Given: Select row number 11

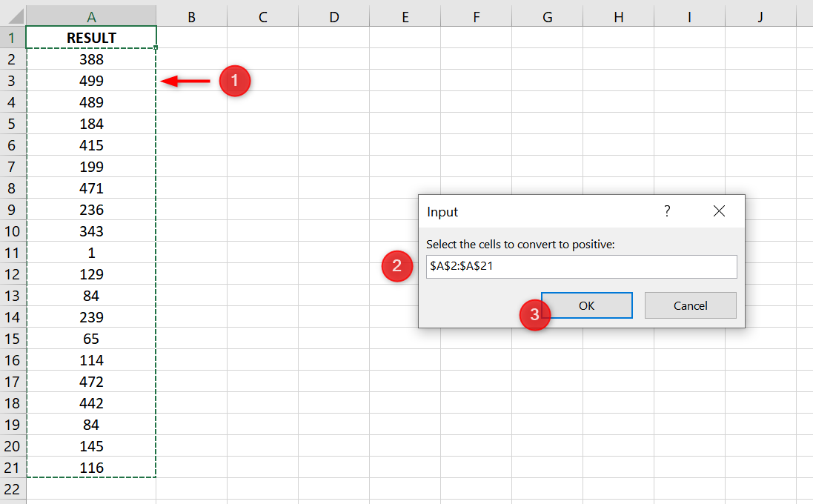Looking at the screenshot, I should 11,253.
